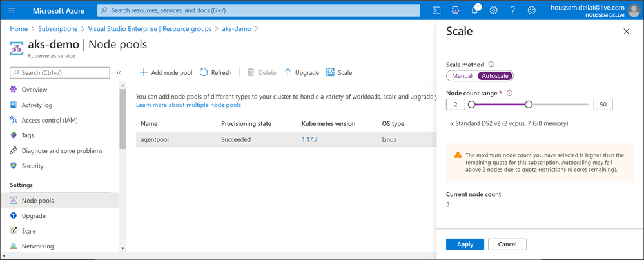Click the maximum node count field showing 50
This screenshot has height=260, width=644.
pos(603,105)
